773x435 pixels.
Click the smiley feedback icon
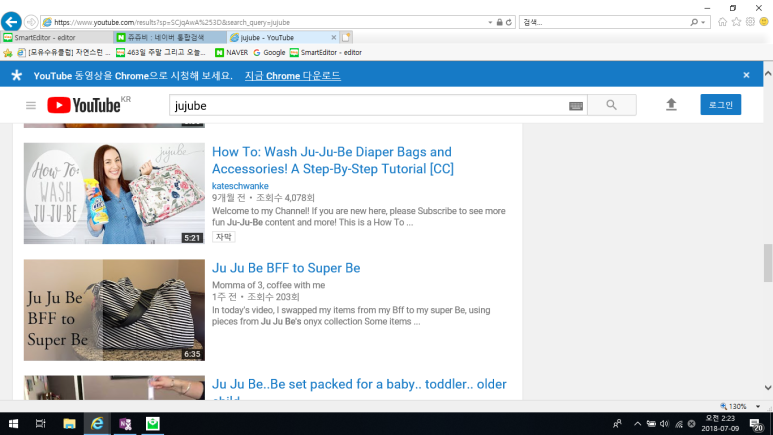[x=764, y=22]
